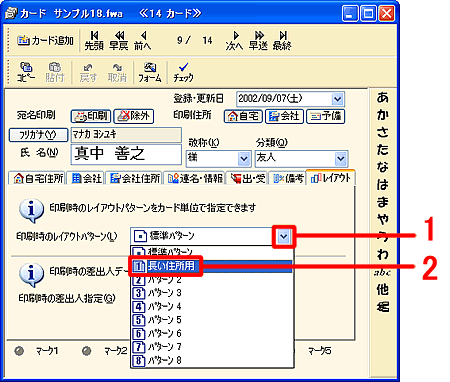Click the furigana field マナカ ヨシユキ

[126, 135]
